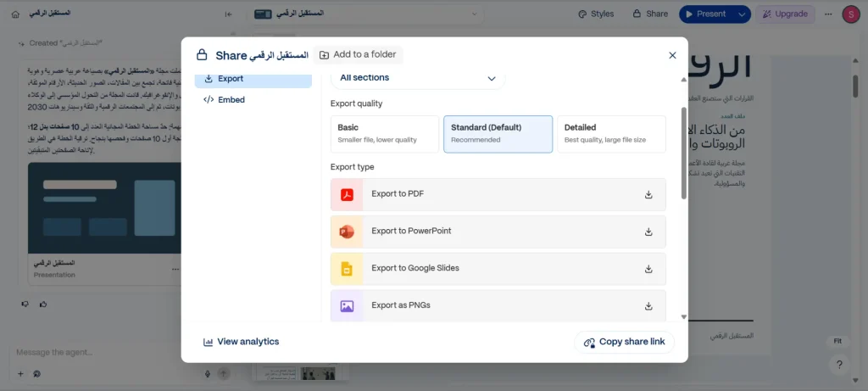
Task: Open the help question mark button
Action: tap(839, 365)
